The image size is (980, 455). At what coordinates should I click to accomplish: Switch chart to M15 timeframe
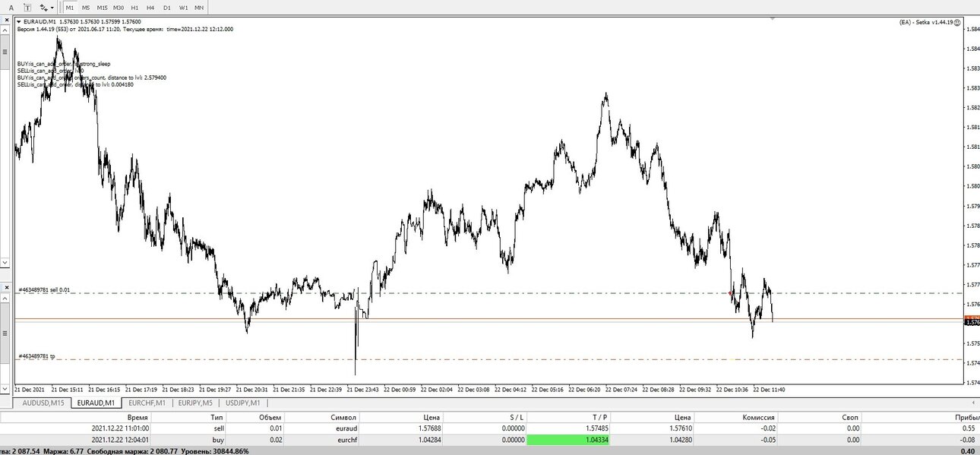102,7
